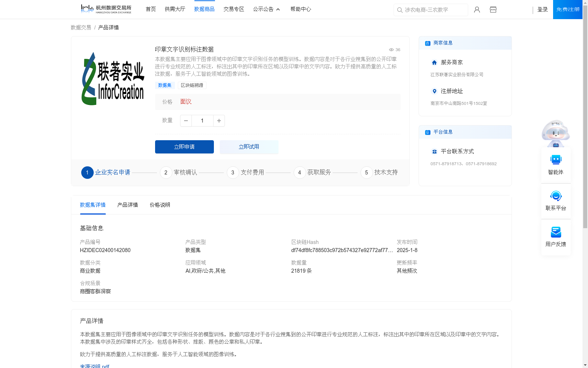Click the 商家信息 header icon

[x=428, y=43]
